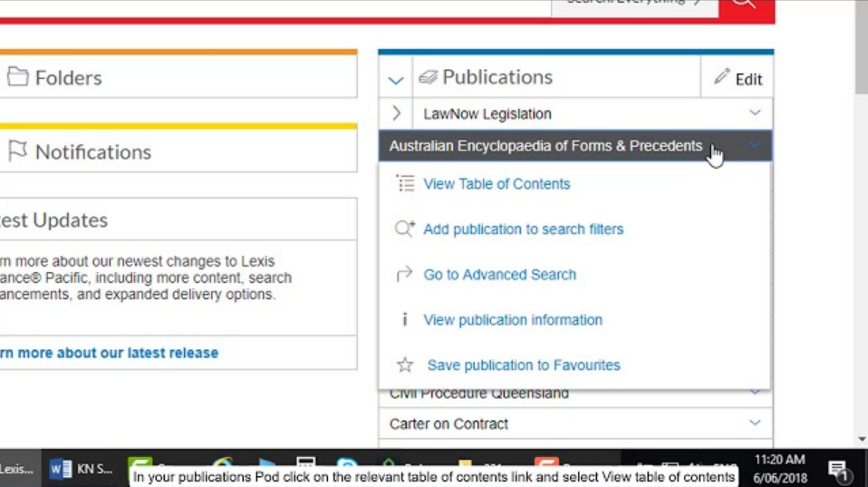Click the scrollbar down arrow
The height and width of the screenshot is (487, 868).
coord(862,439)
